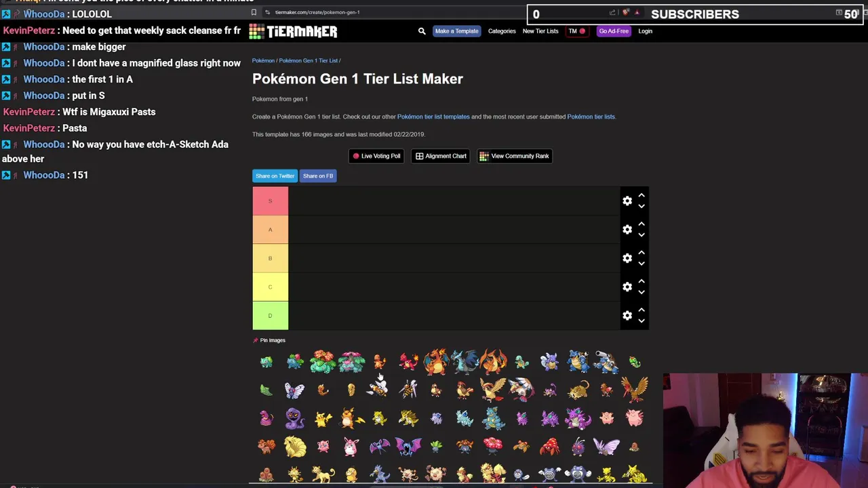The height and width of the screenshot is (488, 868).
Task: Open the Live Voting Poll
Action: pyautogui.click(x=376, y=156)
